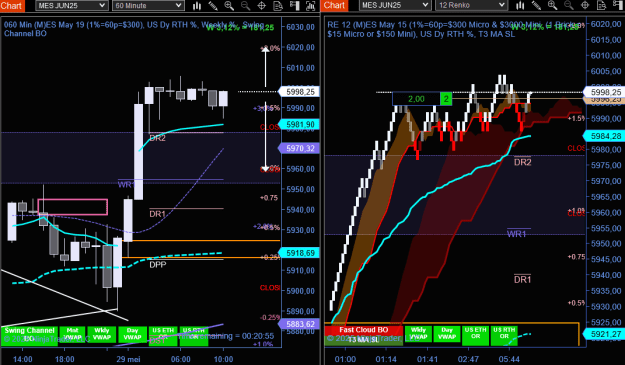Toggle the red Fast Cloud BO button
Image resolution: width=625 pixels, height=365 pixels.
[363, 330]
